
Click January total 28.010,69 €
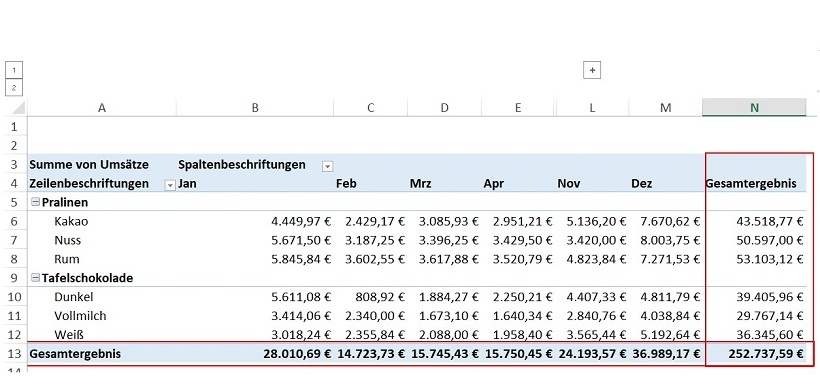tap(298, 353)
